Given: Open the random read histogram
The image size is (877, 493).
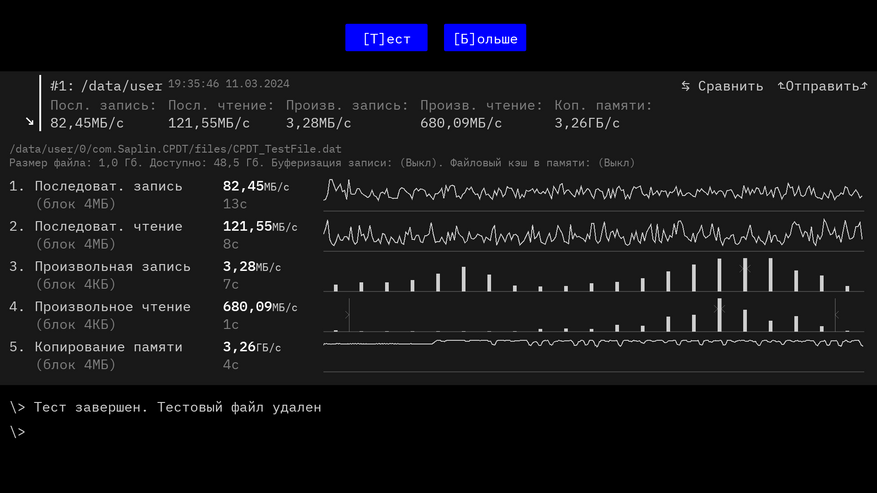Looking at the screenshot, I should point(593,314).
